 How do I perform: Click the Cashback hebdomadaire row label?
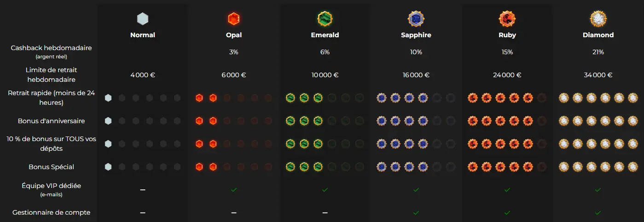(x=52, y=48)
